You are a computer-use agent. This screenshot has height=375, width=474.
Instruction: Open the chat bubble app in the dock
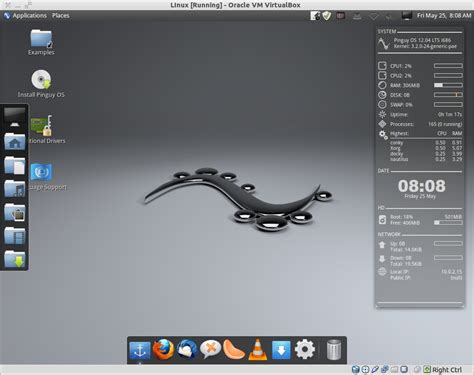(210, 349)
